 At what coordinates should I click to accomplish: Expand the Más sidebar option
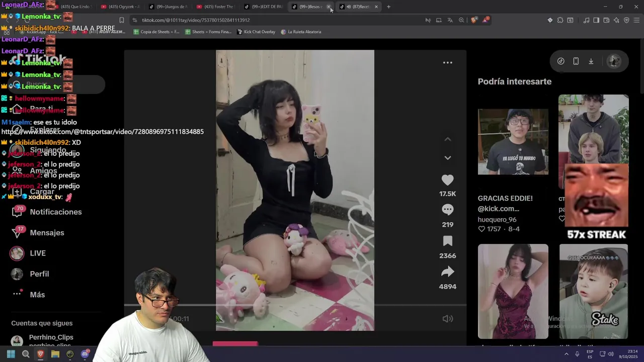(x=28, y=295)
